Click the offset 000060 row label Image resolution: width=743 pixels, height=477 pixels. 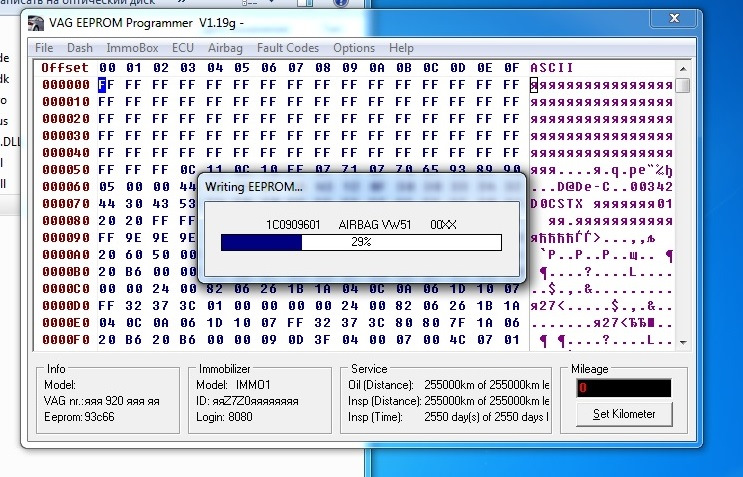(66, 187)
